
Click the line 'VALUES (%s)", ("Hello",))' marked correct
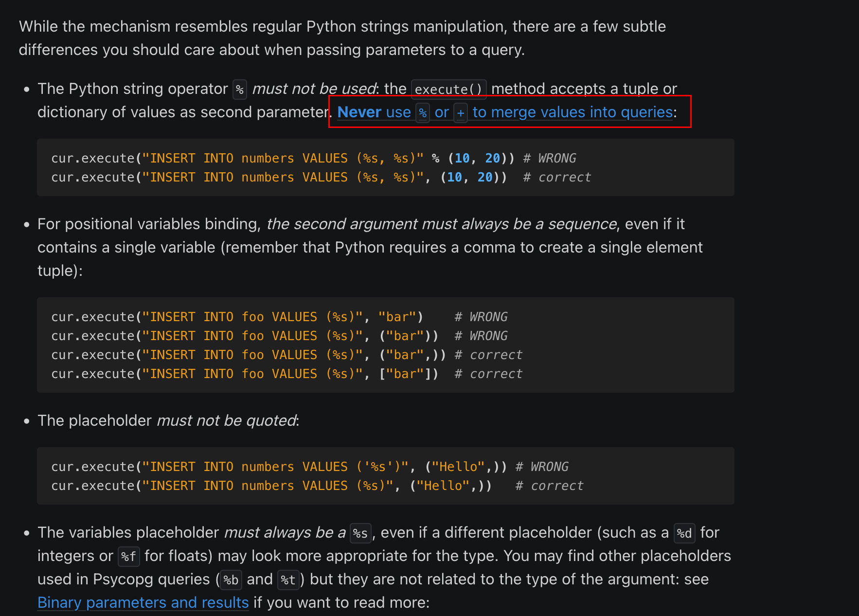(317, 486)
